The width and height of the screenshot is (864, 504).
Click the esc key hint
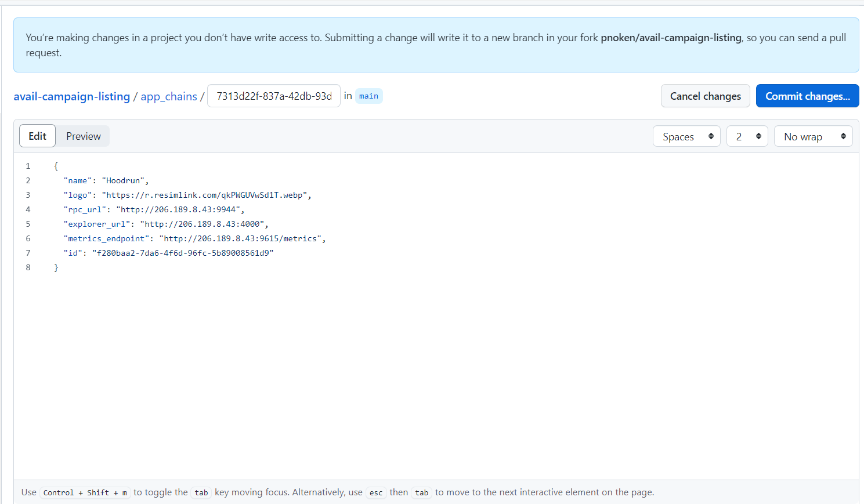tap(376, 492)
